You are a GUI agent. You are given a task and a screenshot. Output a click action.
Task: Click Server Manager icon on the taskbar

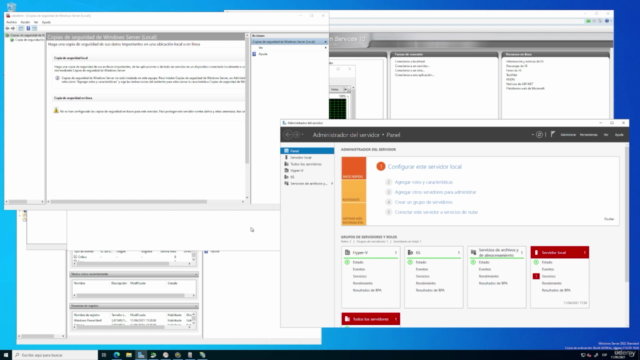pyautogui.click(x=141, y=355)
